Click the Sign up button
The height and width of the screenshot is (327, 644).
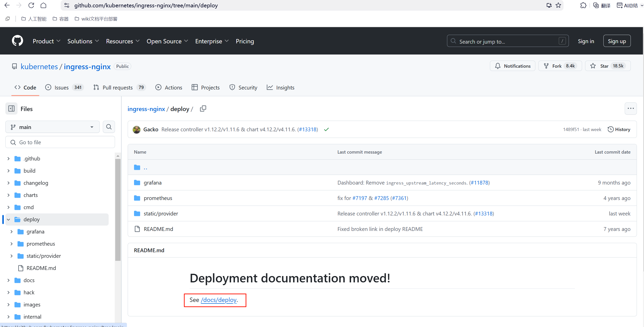617,41
